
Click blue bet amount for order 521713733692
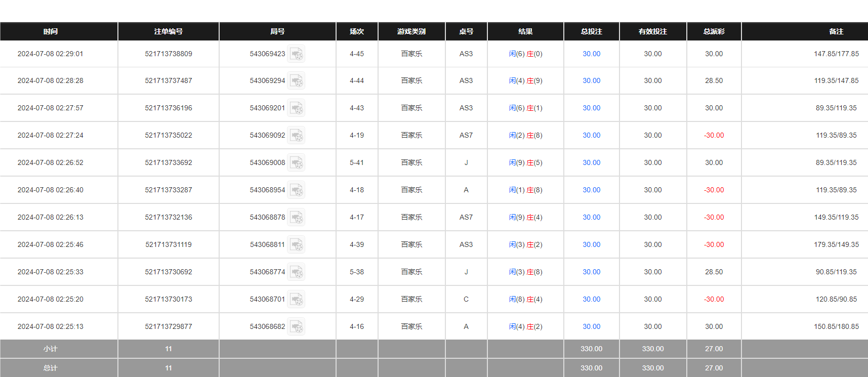point(591,163)
